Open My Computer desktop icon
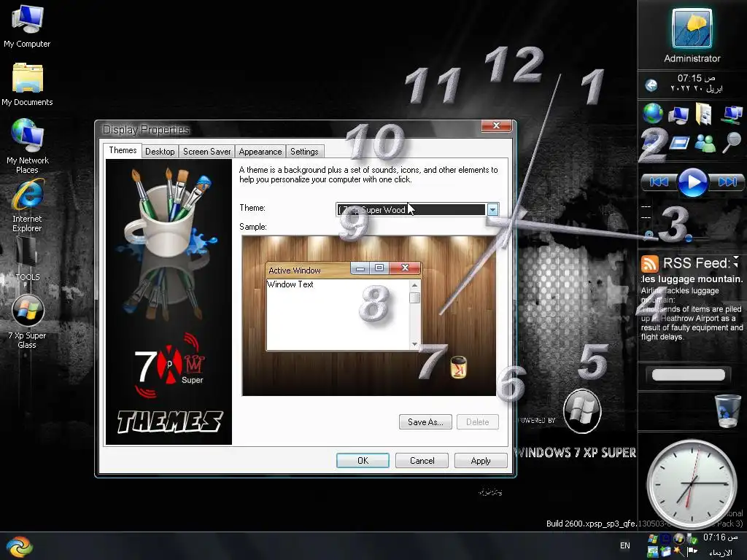Screen dimensions: 747x560 click(x=27, y=26)
